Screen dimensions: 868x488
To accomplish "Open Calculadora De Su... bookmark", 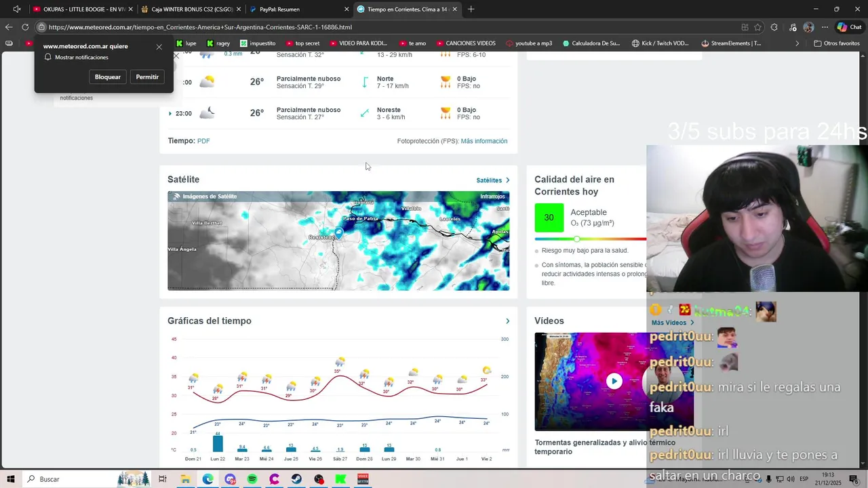I will [x=591, y=43].
